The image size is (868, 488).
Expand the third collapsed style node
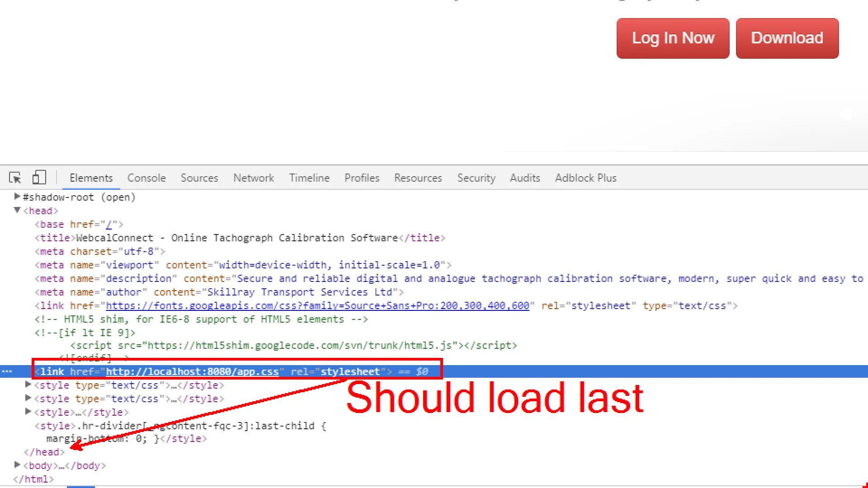coord(28,412)
